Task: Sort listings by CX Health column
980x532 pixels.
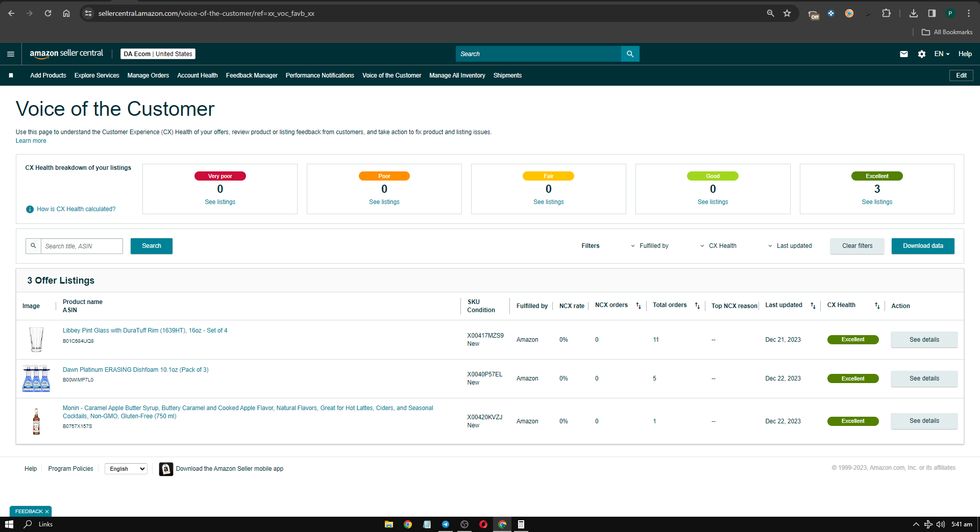Action: point(877,306)
